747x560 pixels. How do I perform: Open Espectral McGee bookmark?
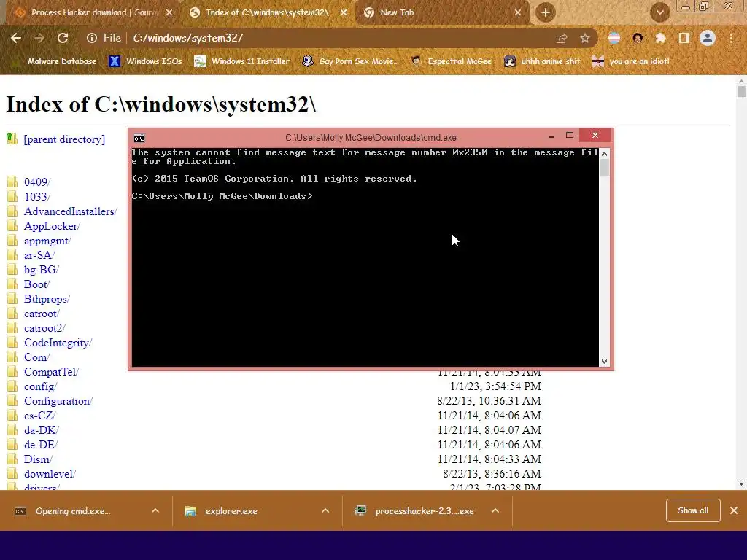451,61
